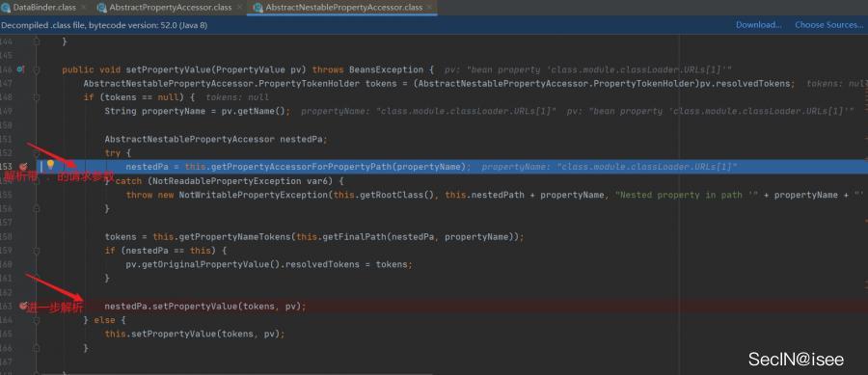Toggle the breakpoint on the getPropertyAccessorForPropertyPath line
Screen dimensions: 868x375
click(23, 167)
